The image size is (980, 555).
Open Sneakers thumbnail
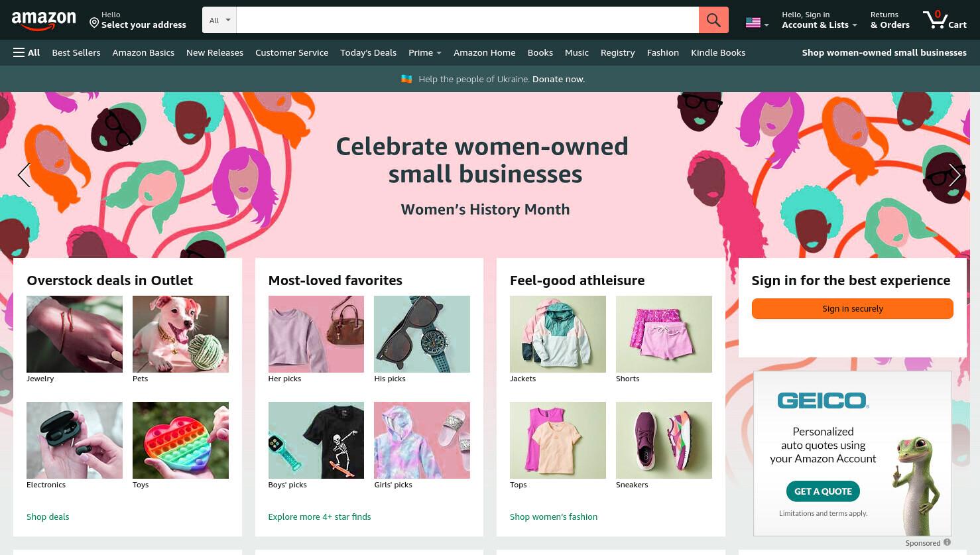[x=664, y=440]
